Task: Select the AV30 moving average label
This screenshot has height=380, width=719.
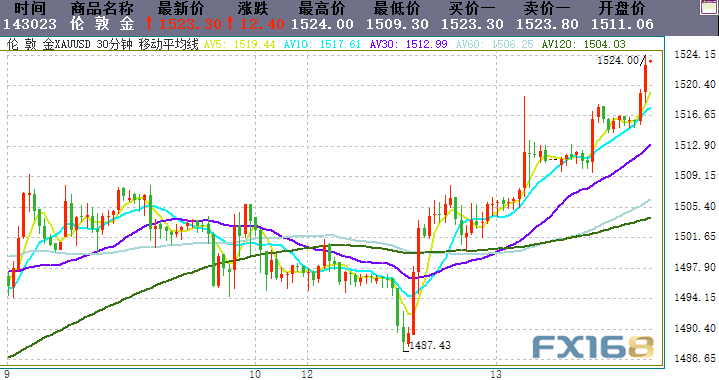Action: [x=408, y=44]
